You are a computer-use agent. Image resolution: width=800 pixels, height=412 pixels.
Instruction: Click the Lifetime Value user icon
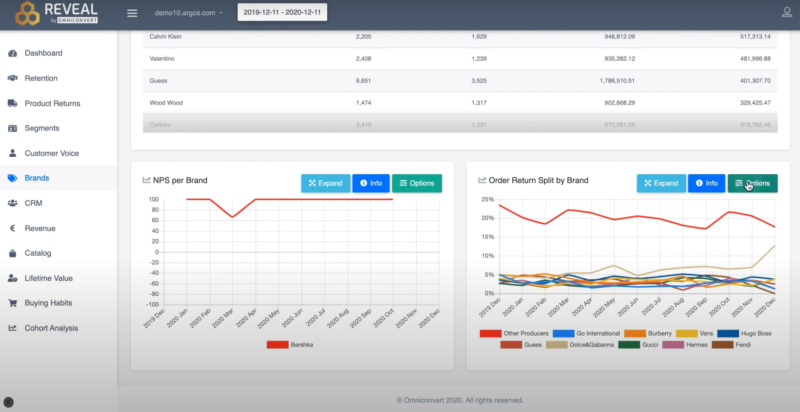click(x=13, y=278)
